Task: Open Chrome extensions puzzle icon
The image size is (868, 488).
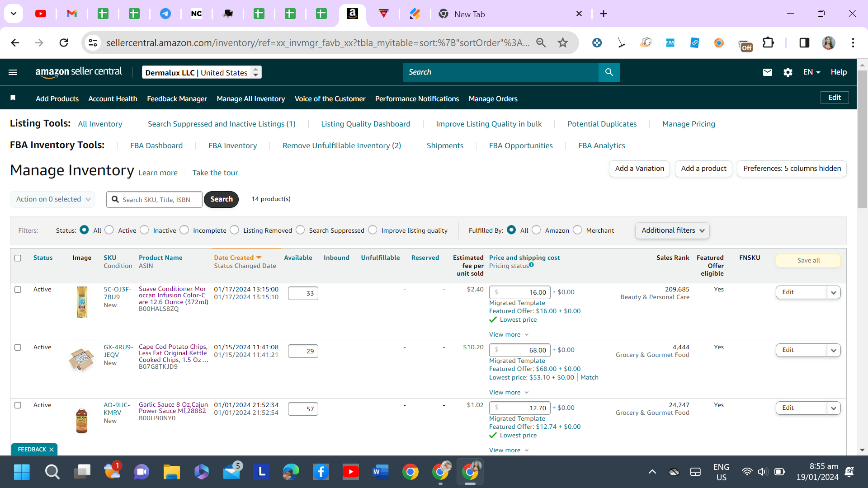Action: coord(768,42)
